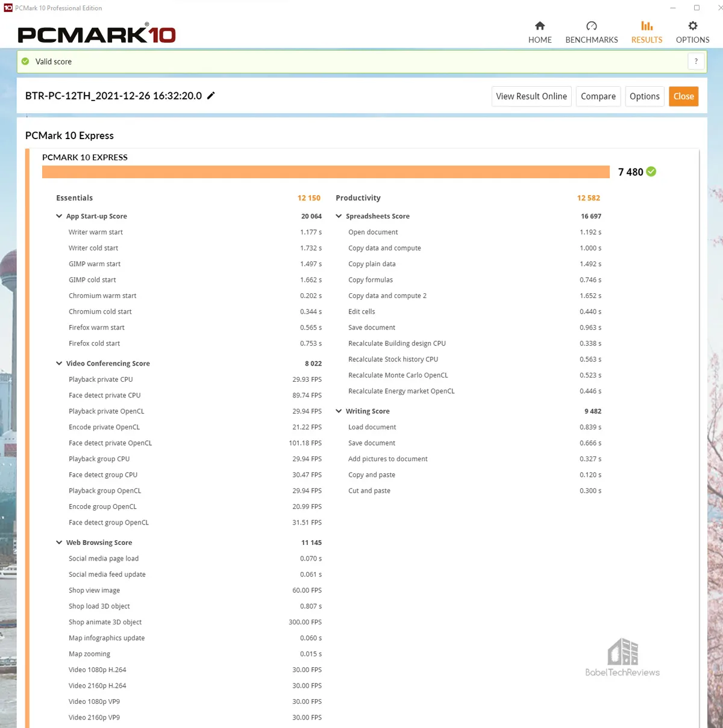This screenshot has width=723, height=728.
Task: Click the pencil icon to rename the result
Action: 211,96
